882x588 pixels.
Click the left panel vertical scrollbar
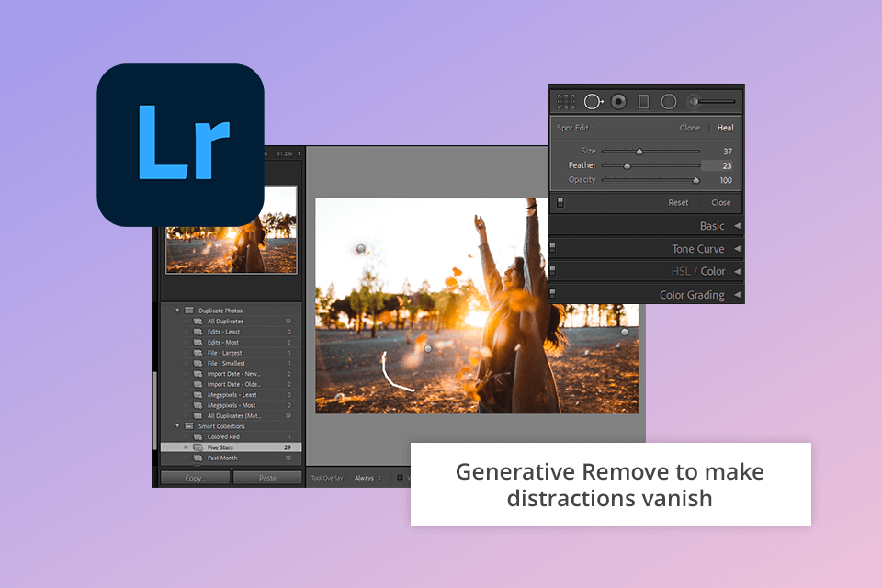click(154, 411)
